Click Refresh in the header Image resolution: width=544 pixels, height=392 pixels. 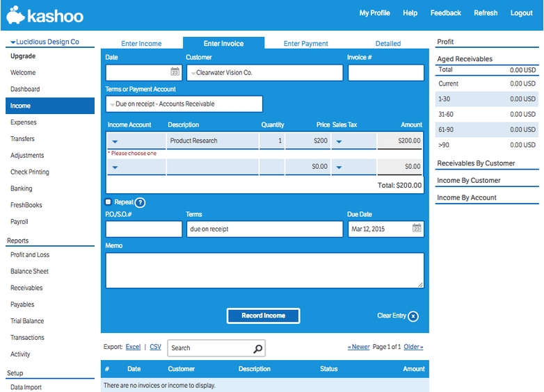[486, 13]
